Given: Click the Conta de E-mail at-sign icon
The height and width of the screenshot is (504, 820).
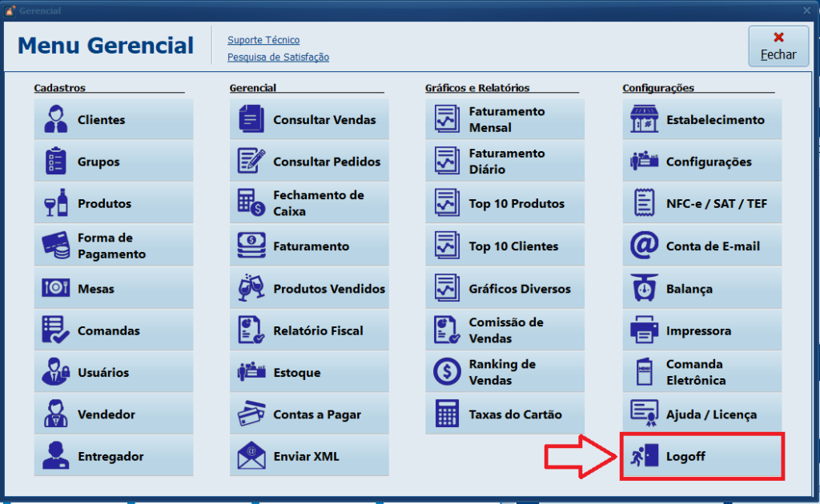Looking at the screenshot, I should click(644, 246).
